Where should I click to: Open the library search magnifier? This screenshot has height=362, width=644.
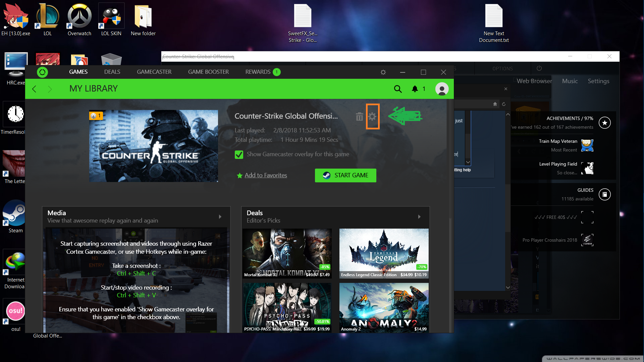click(x=398, y=89)
